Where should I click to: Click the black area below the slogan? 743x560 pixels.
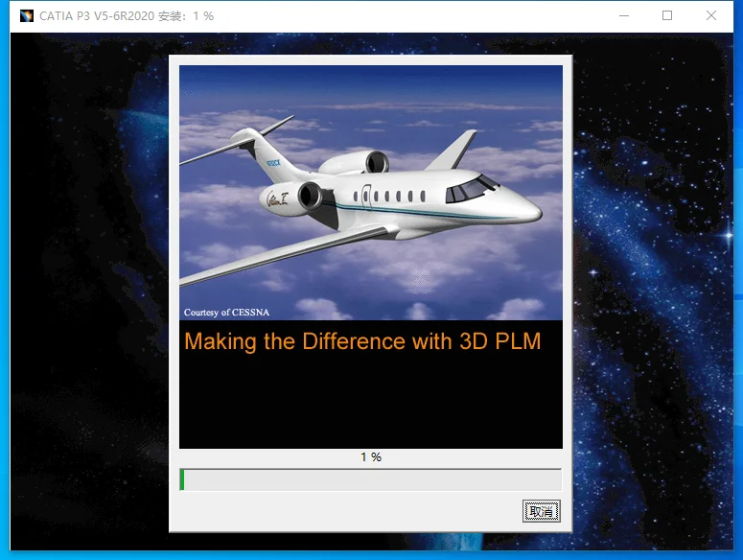tap(371, 403)
